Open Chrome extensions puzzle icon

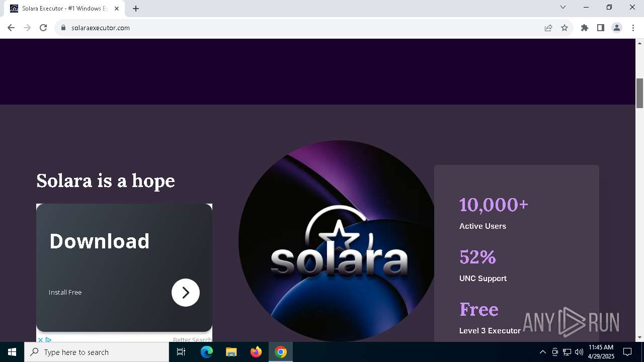[585, 28]
